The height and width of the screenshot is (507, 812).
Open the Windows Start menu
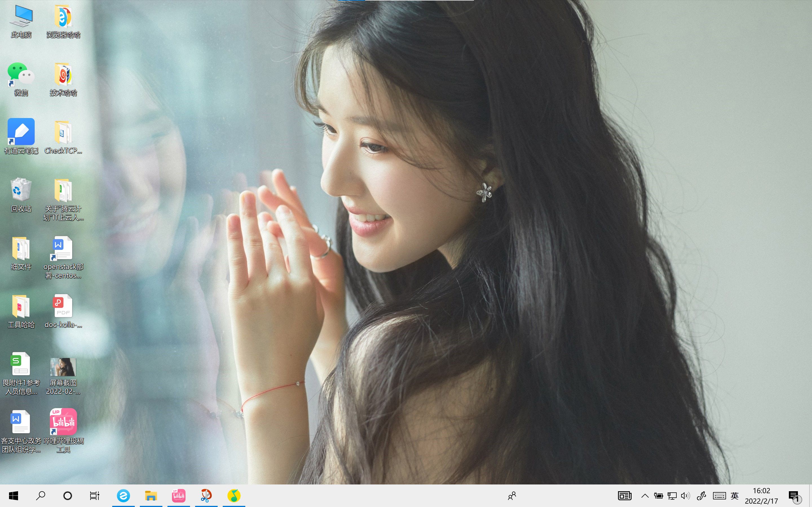click(14, 496)
